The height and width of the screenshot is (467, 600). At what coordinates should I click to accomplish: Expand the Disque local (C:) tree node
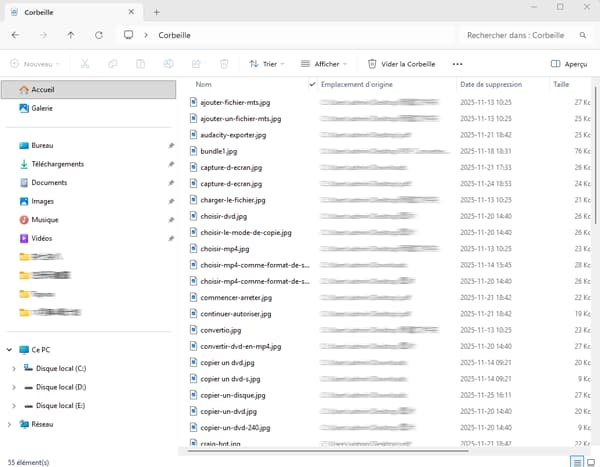pyautogui.click(x=13, y=368)
